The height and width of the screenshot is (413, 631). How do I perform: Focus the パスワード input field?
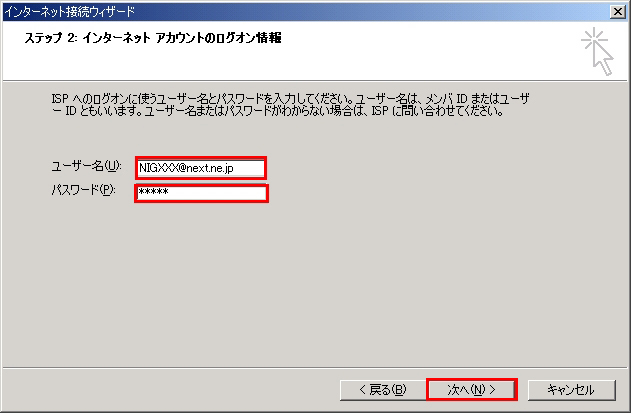coord(201,193)
